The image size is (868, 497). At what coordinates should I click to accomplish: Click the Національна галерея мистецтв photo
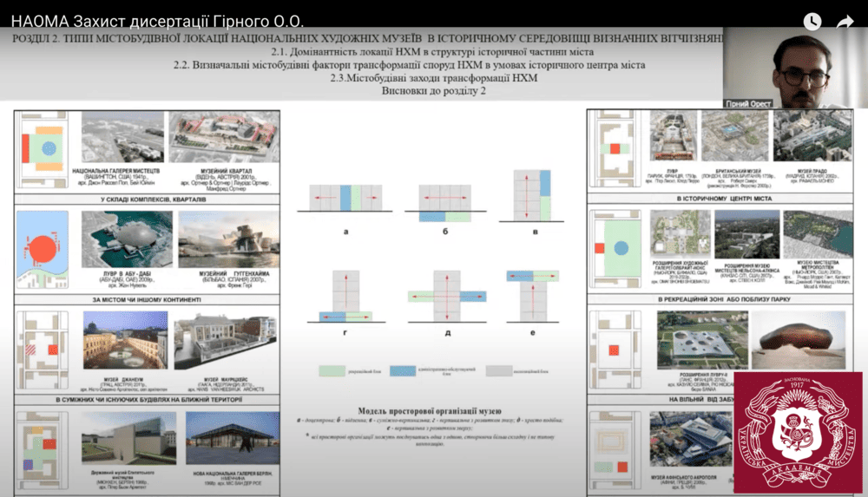point(123,137)
